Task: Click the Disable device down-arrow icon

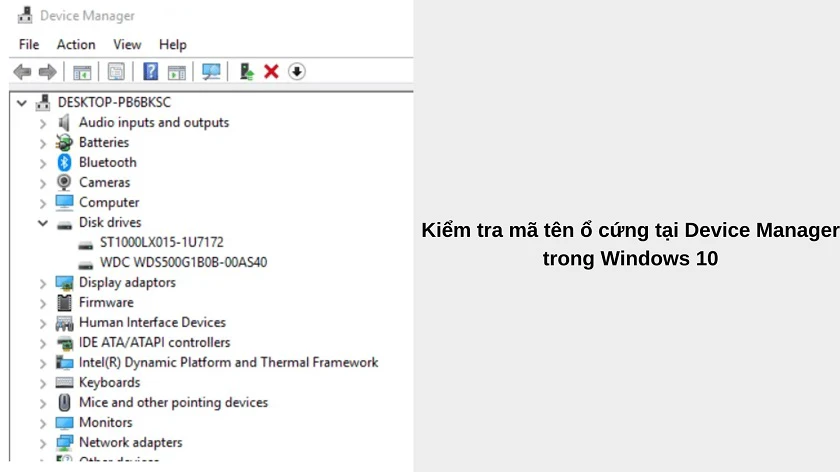Action: (297, 71)
